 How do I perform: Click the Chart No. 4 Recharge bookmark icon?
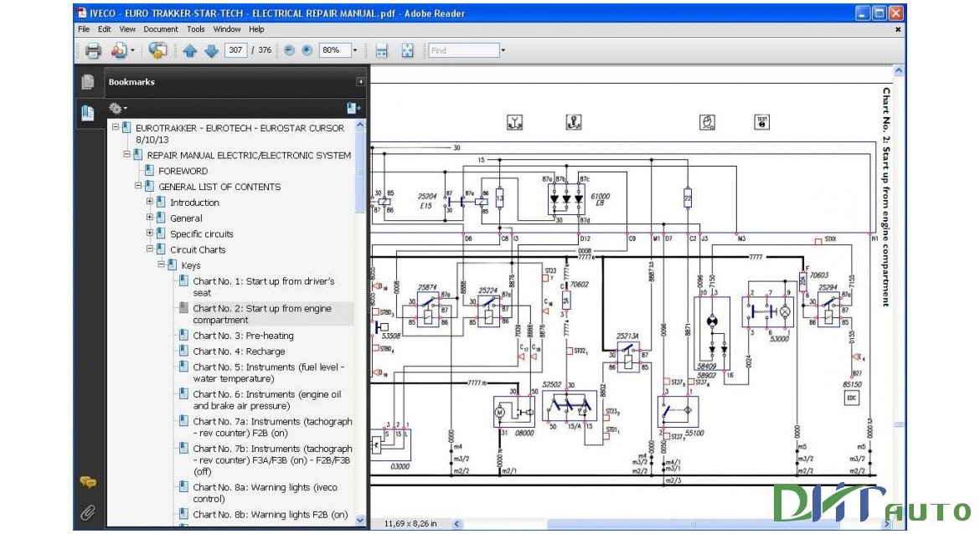pos(183,351)
